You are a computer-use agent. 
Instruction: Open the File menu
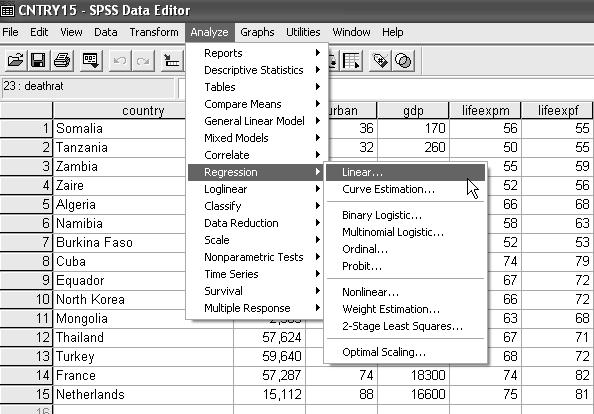[x=10, y=32]
